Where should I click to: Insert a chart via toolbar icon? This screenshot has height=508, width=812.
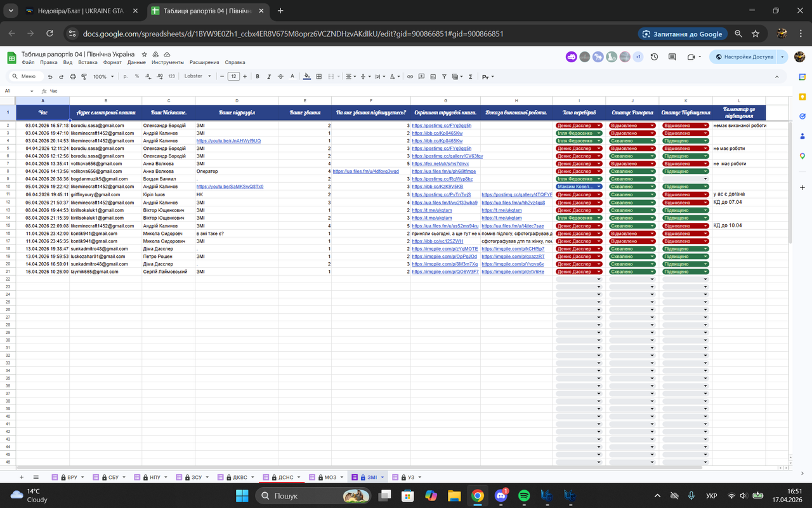click(433, 76)
